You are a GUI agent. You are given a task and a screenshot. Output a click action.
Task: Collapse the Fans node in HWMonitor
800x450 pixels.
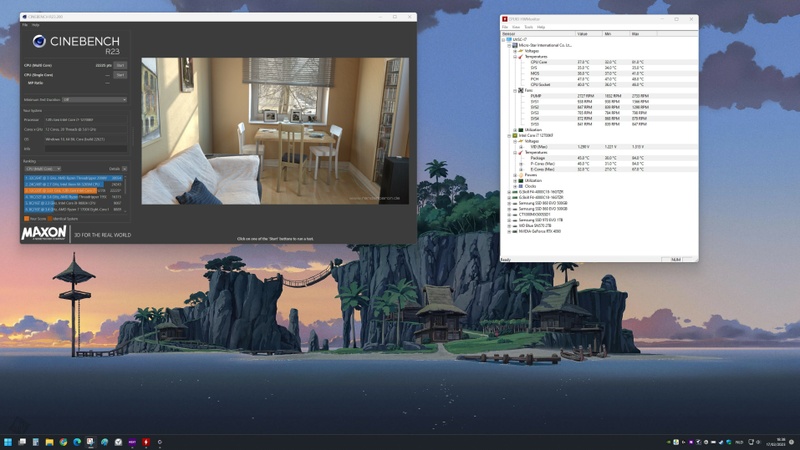514,90
